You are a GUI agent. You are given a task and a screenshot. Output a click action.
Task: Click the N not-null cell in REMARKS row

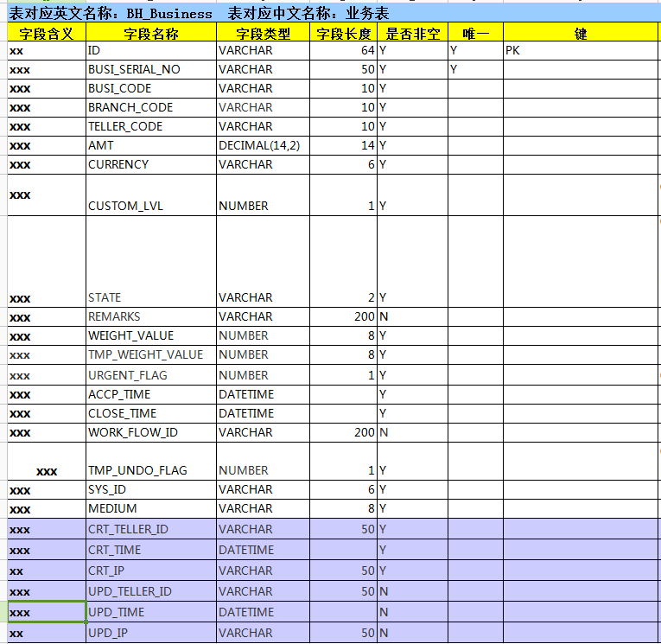(x=412, y=316)
